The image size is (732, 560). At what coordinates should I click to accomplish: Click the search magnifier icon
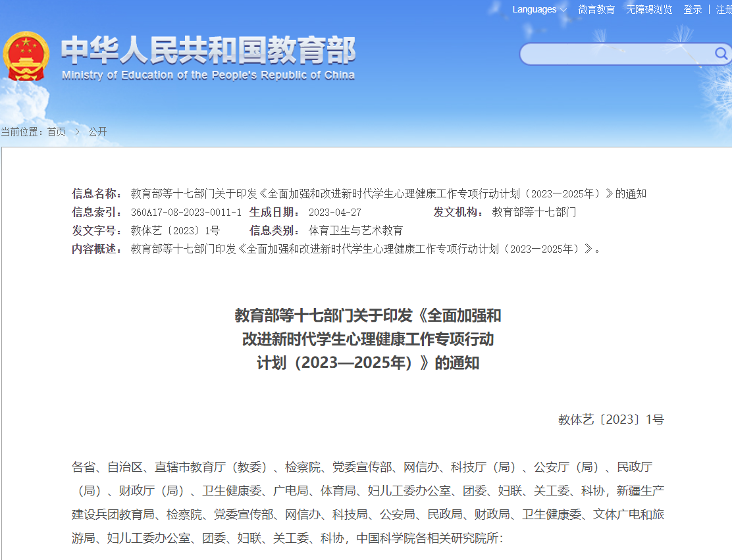(x=721, y=54)
